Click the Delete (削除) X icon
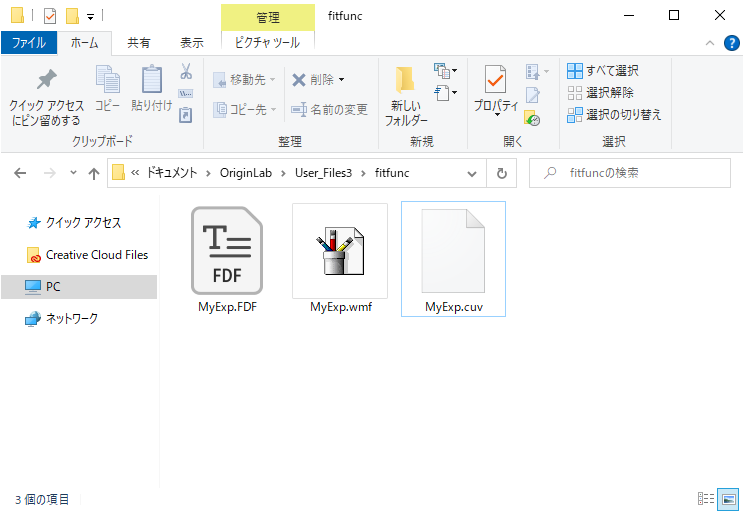 pyautogui.click(x=298, y=80)
